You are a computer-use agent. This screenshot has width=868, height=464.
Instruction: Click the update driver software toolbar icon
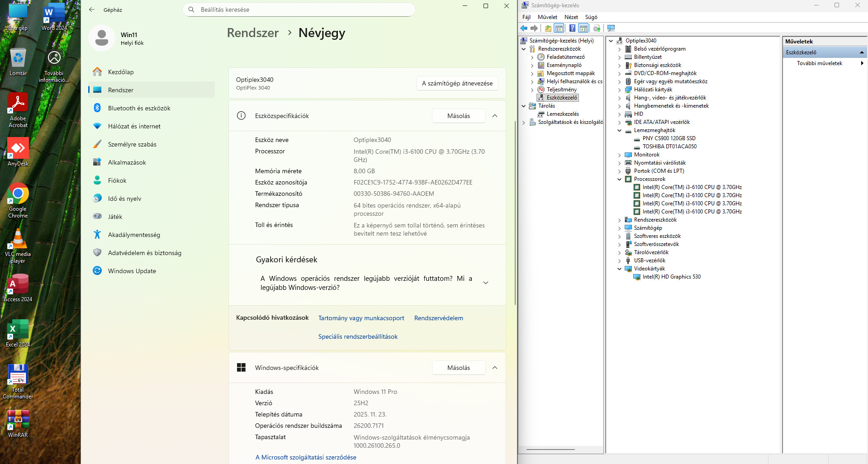[597, 28]
